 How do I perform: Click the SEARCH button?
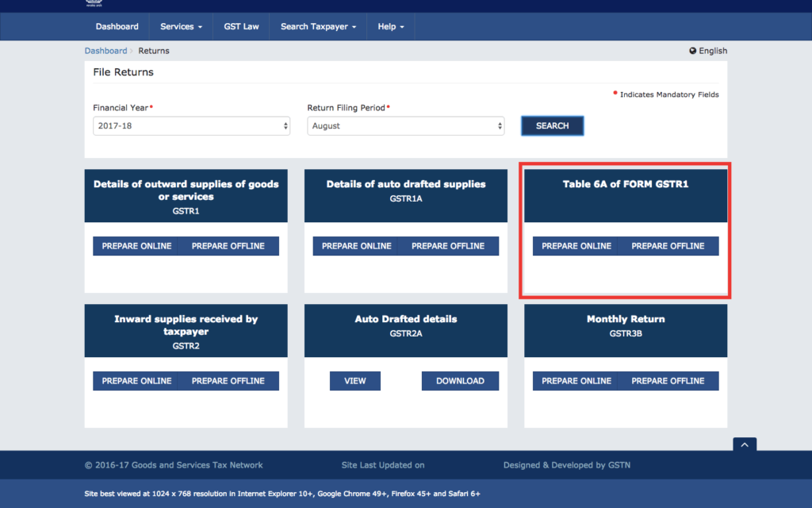pyautogui.click(x=552, y=125)
